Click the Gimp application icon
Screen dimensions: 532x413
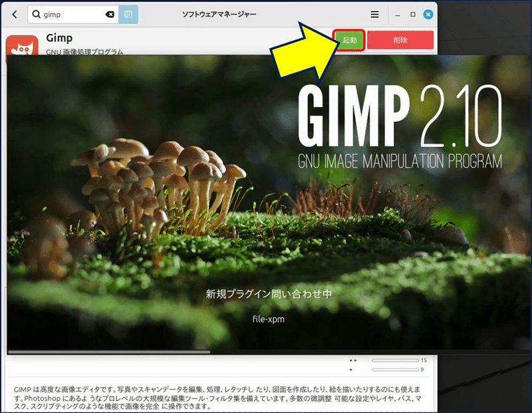(22, 45)
